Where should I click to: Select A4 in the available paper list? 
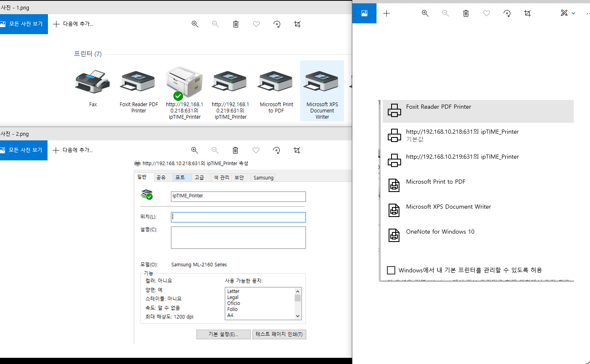[231, 315]
